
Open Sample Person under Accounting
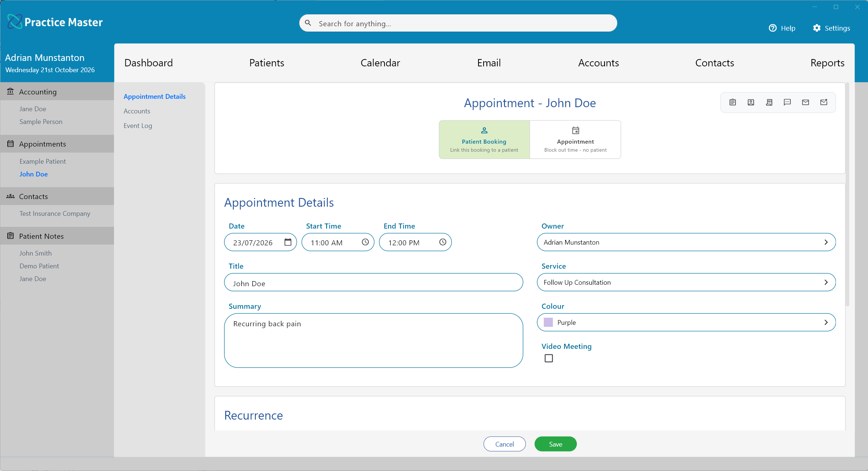pyautogui.click(x=41, y=121)
